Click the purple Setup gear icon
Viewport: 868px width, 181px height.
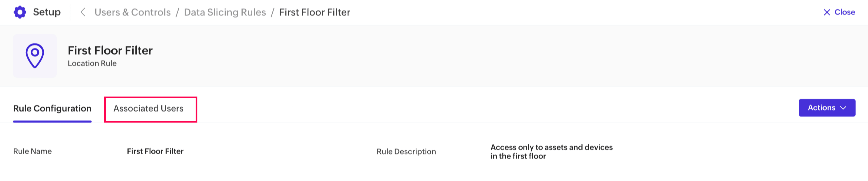(20, 12)
